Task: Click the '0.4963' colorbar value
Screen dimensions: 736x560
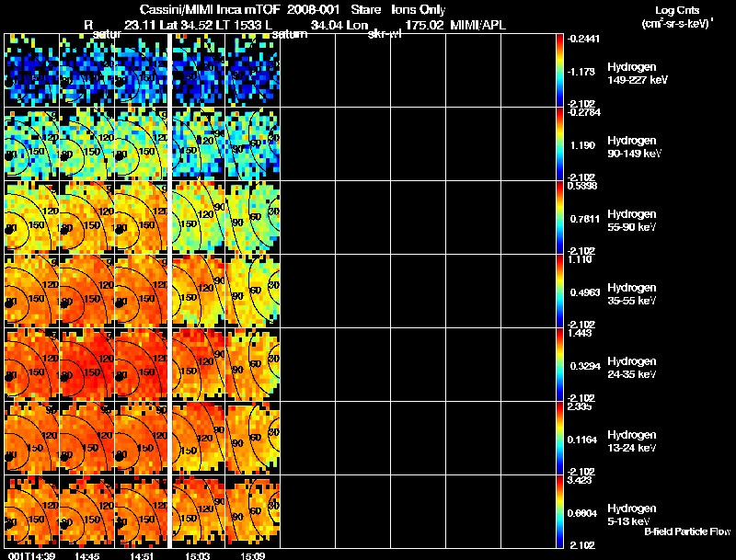Action: click(585, 292)
